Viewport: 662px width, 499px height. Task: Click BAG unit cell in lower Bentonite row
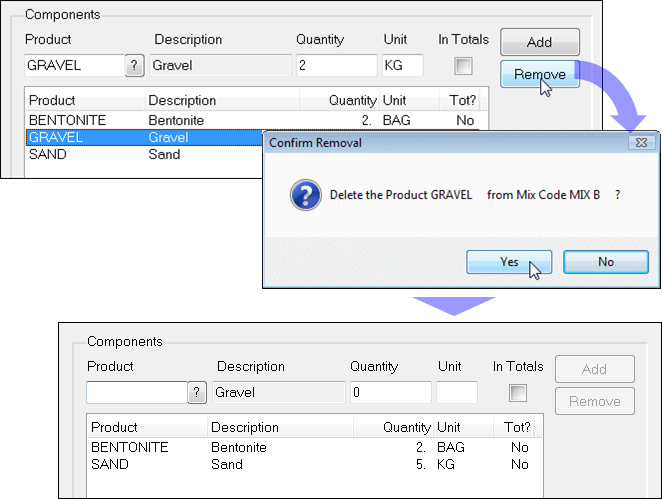coord(451,447)
